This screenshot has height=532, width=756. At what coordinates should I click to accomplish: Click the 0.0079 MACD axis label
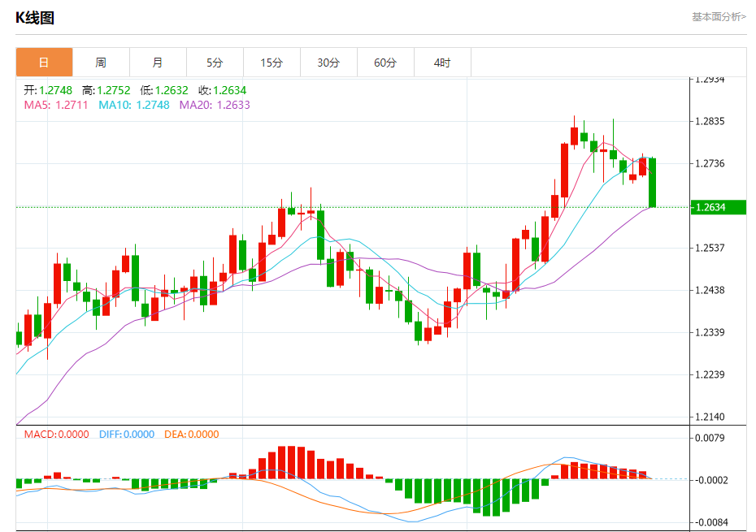pos(710,438)
